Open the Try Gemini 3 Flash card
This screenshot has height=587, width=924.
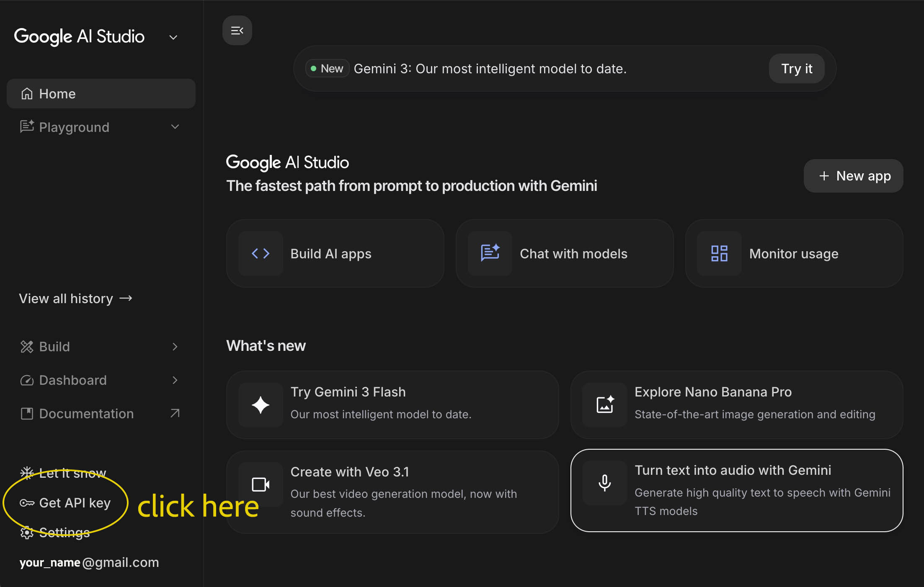coord(392,405)
